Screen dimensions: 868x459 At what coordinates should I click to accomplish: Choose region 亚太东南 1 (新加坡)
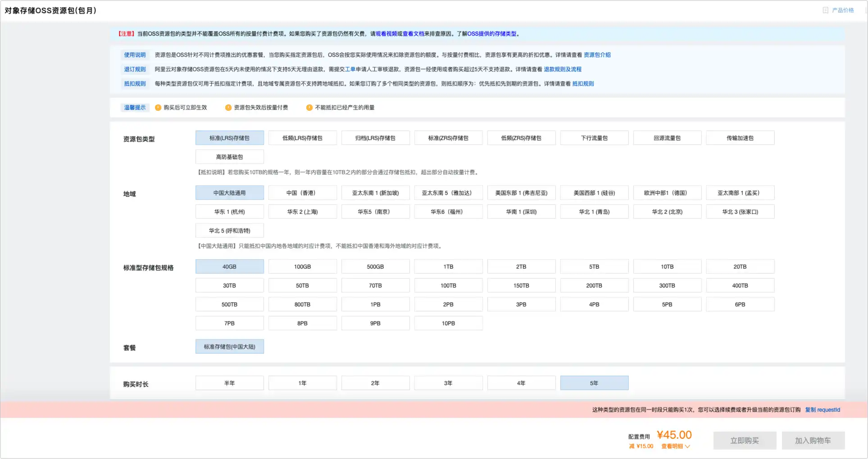(376, 193)
